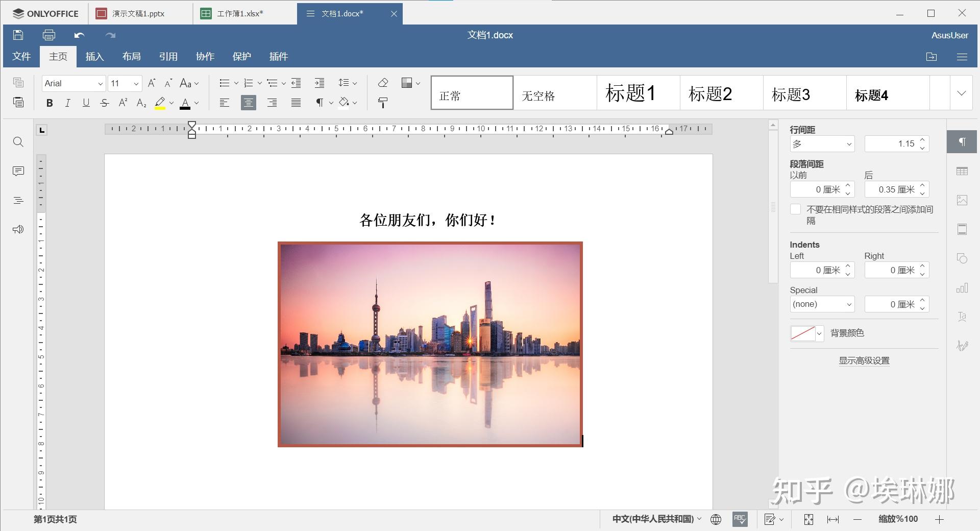Switch to the 插入 tab
980x531 pixels.
click(x=94, y=57)
